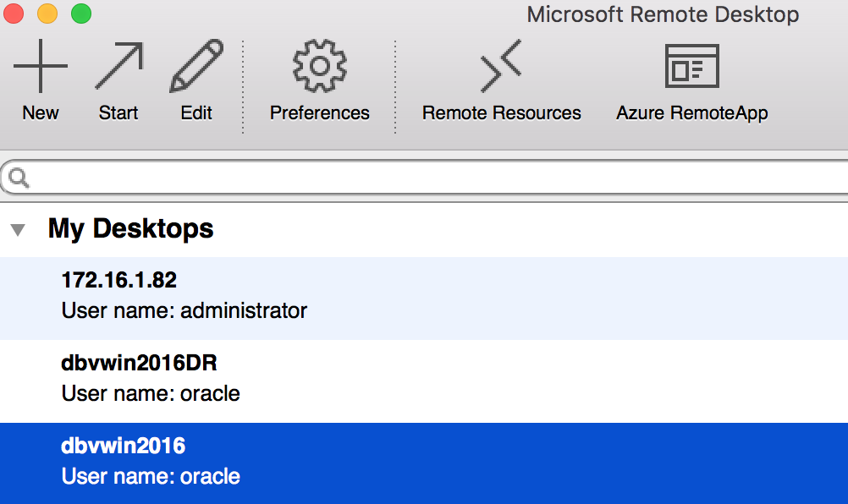The width and height of the screenshot is (848, 504).
Task: Click the Edit label in toolbar
Action: click(196, 113)
